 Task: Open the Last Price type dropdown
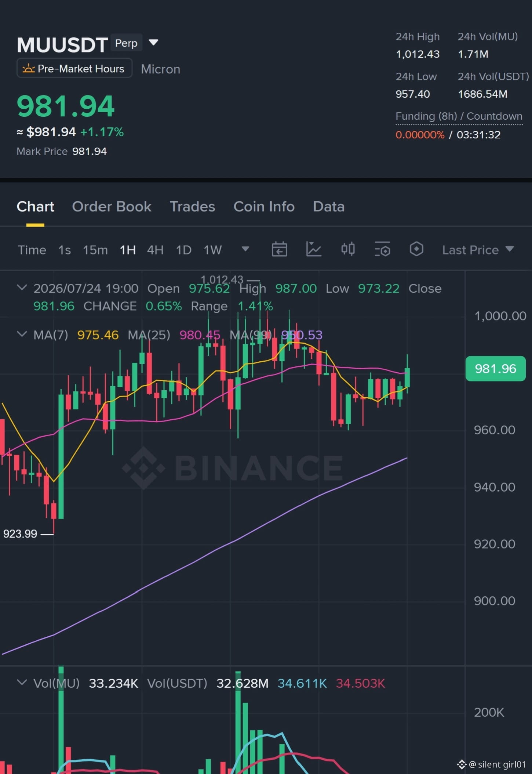coord(478,250)
